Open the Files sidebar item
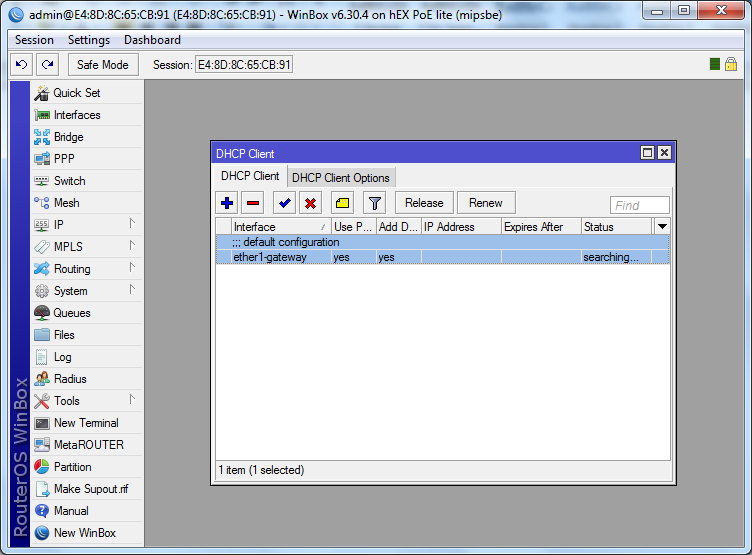Image resolution: width=752 pixels, height=555 pixels. [87, 335]
